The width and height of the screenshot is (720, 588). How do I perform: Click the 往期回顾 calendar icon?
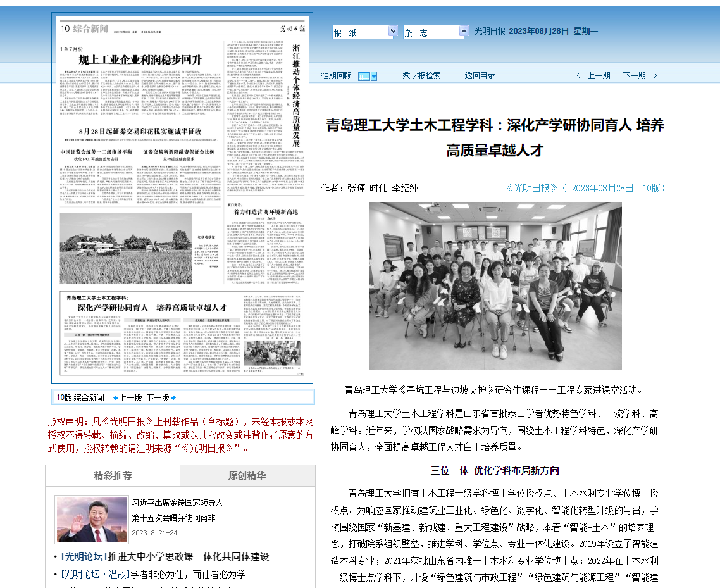pos(364,76)
